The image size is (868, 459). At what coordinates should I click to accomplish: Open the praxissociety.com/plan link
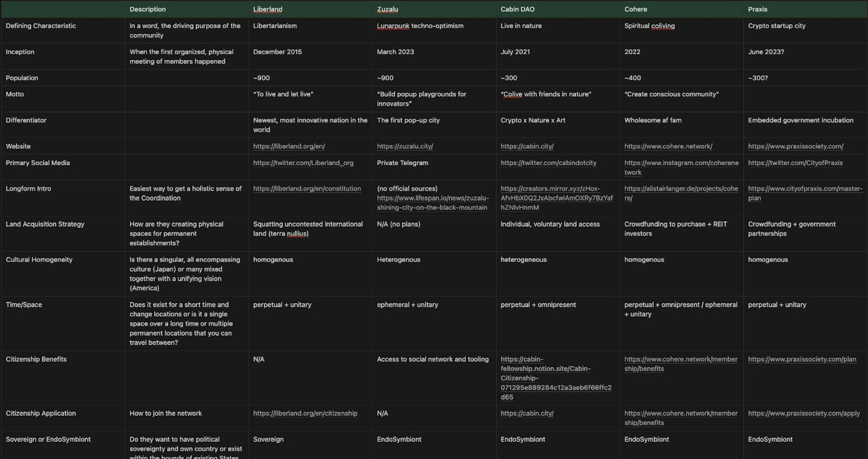pos(802,359)
